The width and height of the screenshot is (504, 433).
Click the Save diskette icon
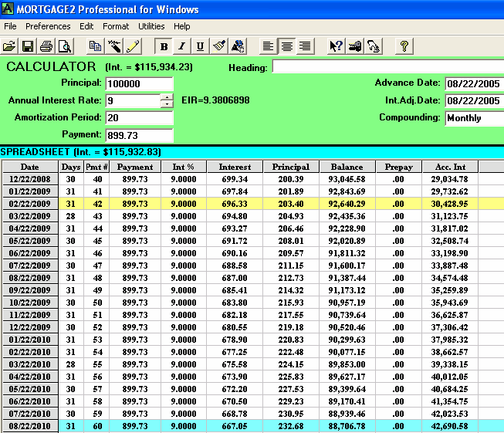pos(28,46)
